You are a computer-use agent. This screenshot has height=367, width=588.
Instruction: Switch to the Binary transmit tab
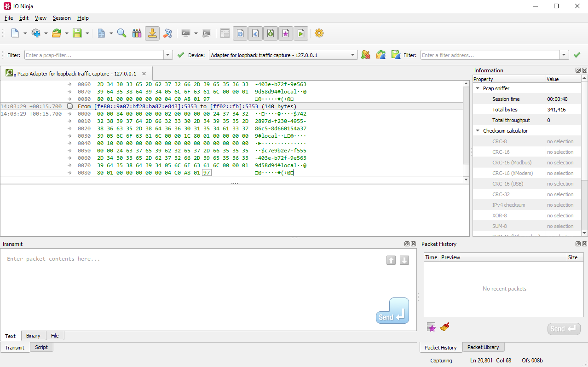point(33,336)
